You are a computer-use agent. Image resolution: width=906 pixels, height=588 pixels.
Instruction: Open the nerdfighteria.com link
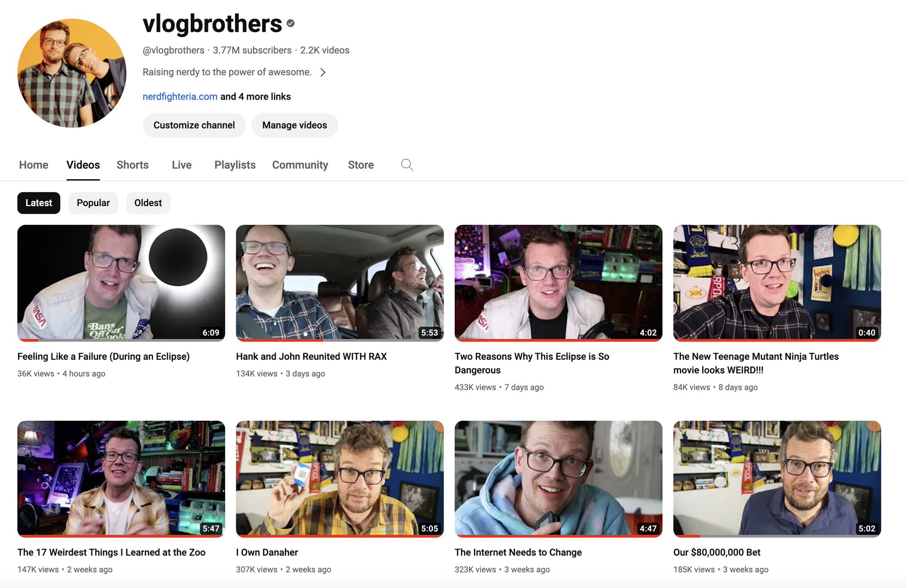pos(180,96)
